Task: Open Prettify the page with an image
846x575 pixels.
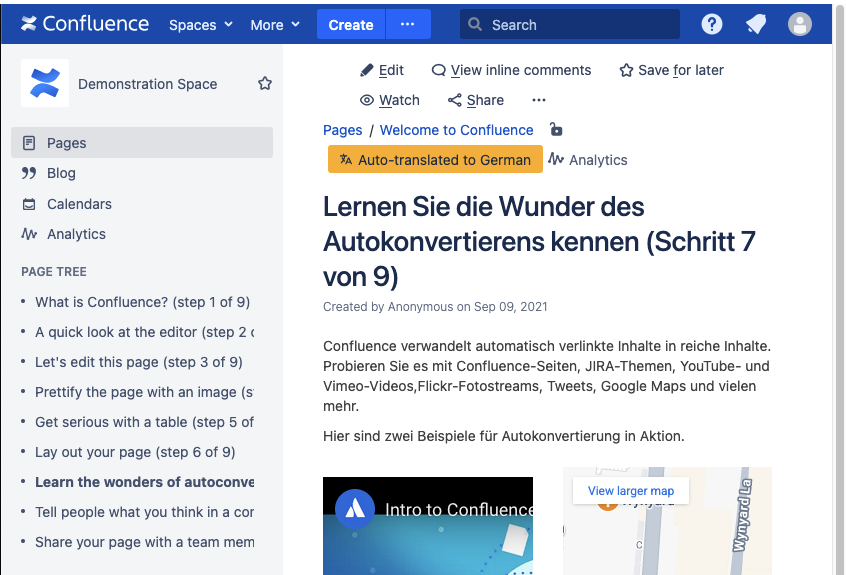Action: (145, 392)
